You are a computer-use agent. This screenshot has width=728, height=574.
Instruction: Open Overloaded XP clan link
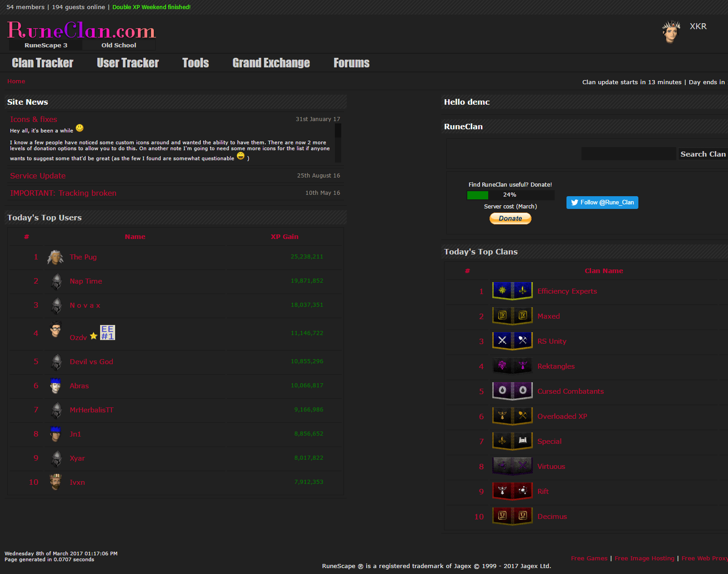pos(562,417)
